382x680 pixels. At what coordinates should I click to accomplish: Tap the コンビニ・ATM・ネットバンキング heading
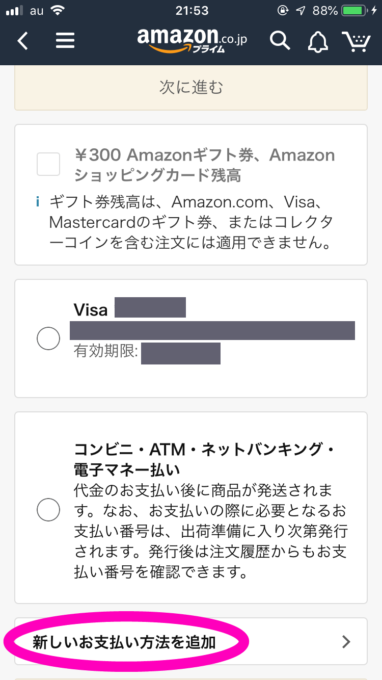(x=204, y=460)
